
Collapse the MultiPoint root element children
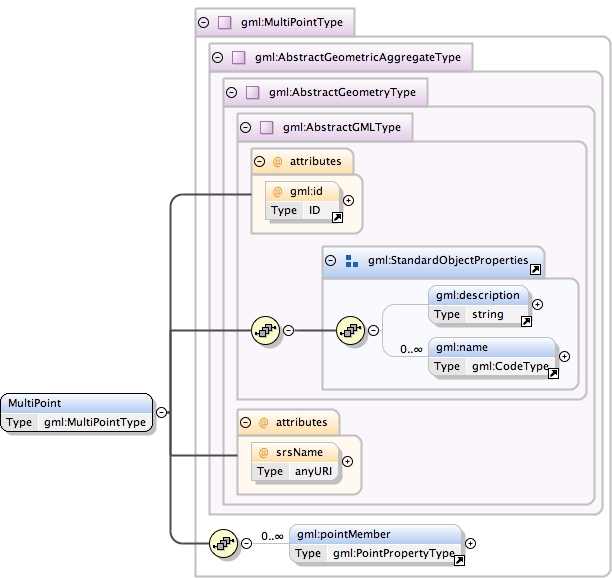coord(161,412)
